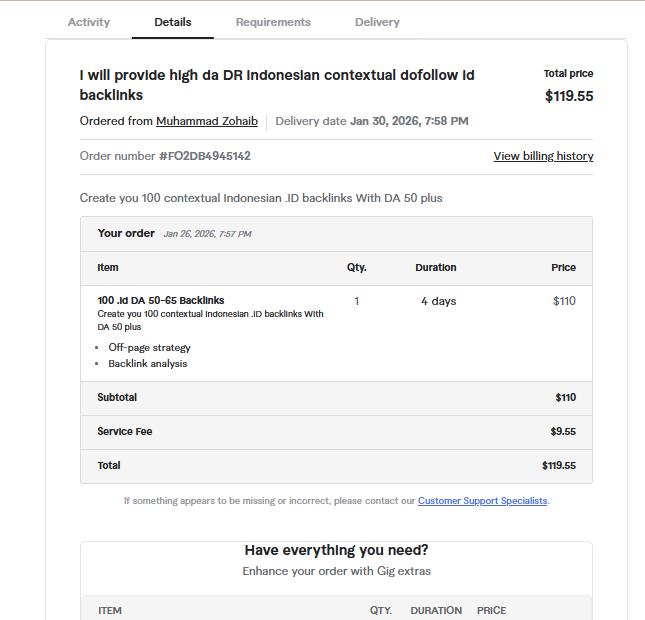This screenshot has height=620, width=645.
Task: Contact Customer Support Specialists via link
Action: (x=482, y=501)
